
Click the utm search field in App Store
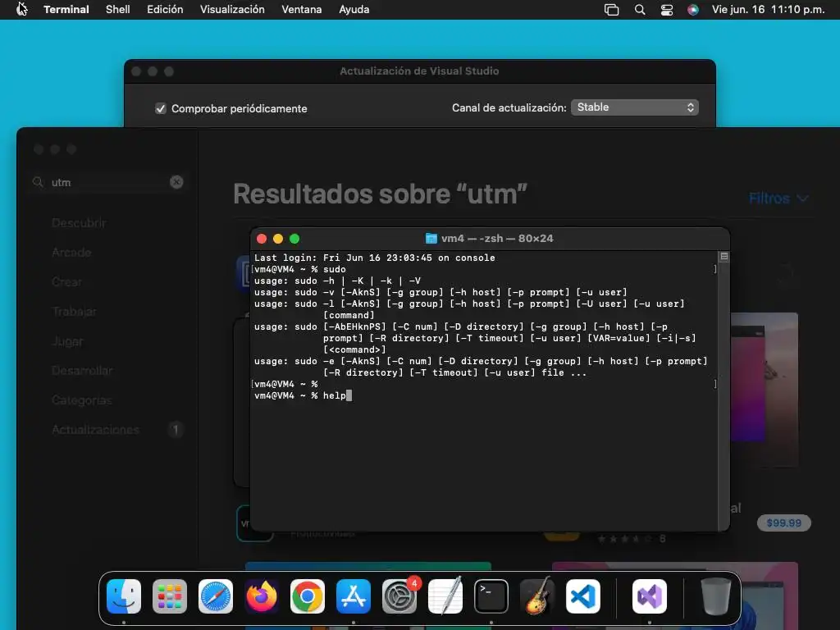[107, 182]
